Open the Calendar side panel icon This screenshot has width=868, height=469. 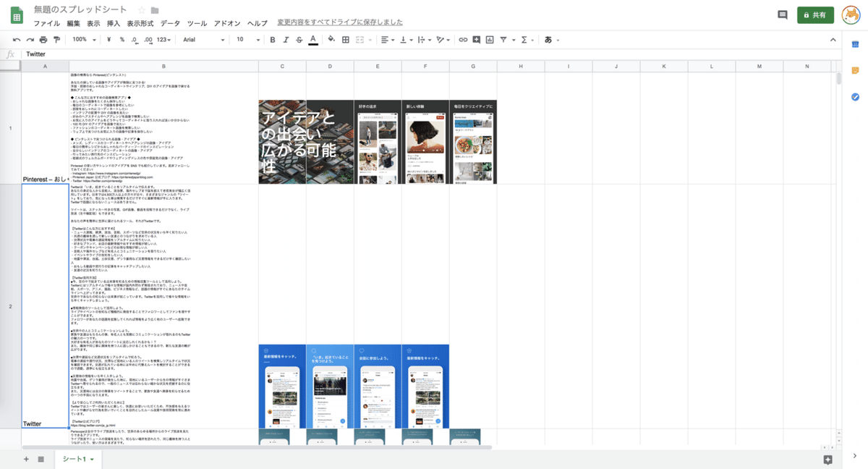pos(855,45)
